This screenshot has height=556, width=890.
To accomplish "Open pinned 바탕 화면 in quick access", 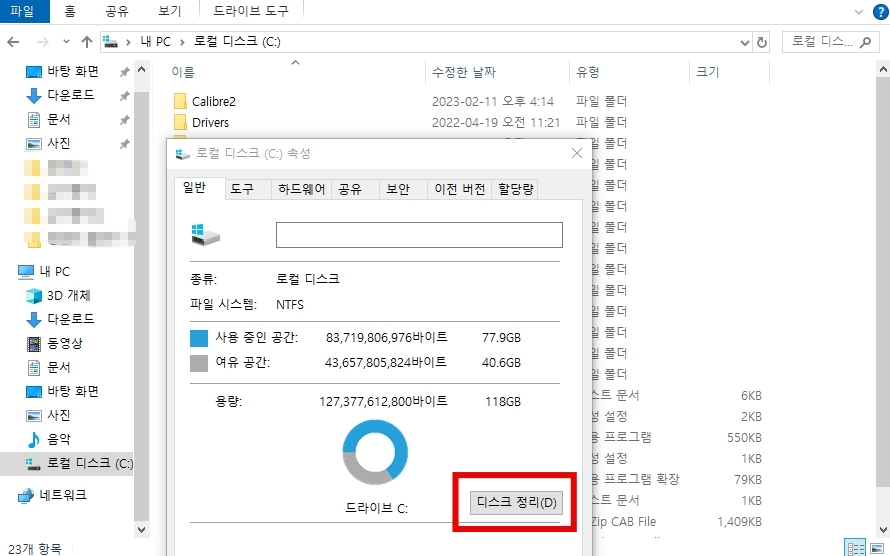I will click(72, 71).
